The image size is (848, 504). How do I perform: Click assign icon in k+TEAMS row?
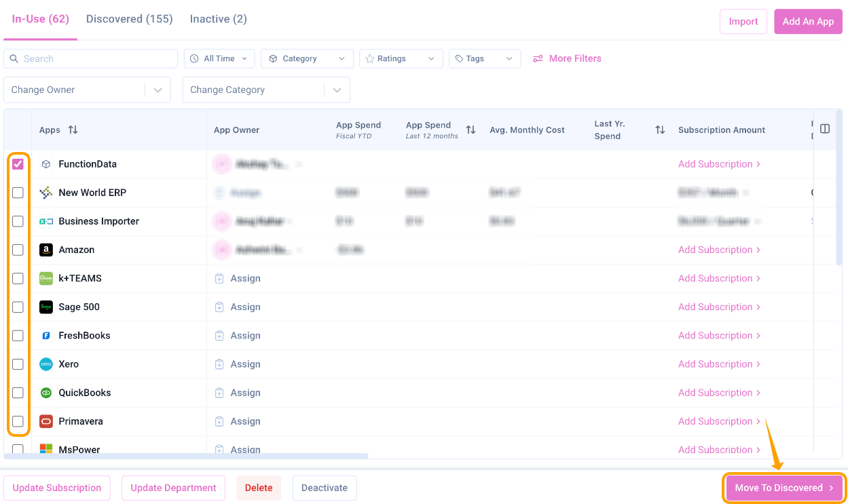pos(219,278)
